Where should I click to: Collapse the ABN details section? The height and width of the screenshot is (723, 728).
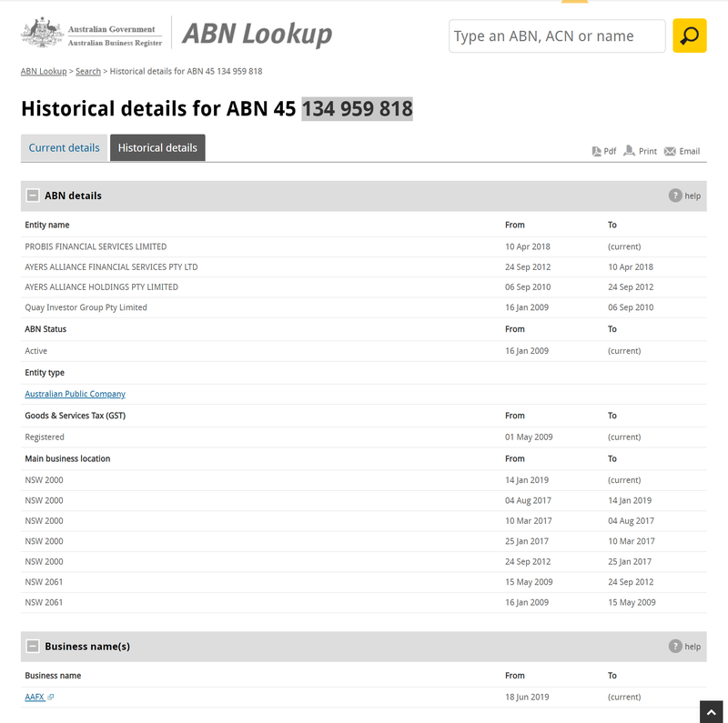coord(33,196)
